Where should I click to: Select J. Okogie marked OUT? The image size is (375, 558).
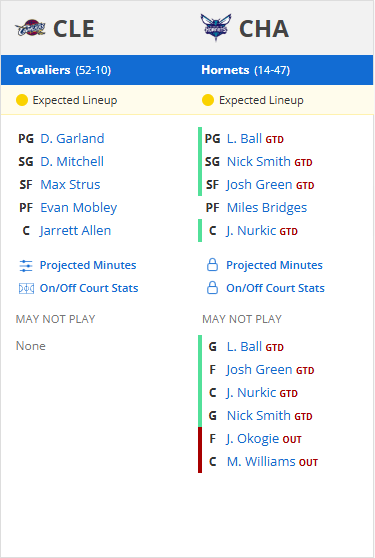[x=253, y=439]
